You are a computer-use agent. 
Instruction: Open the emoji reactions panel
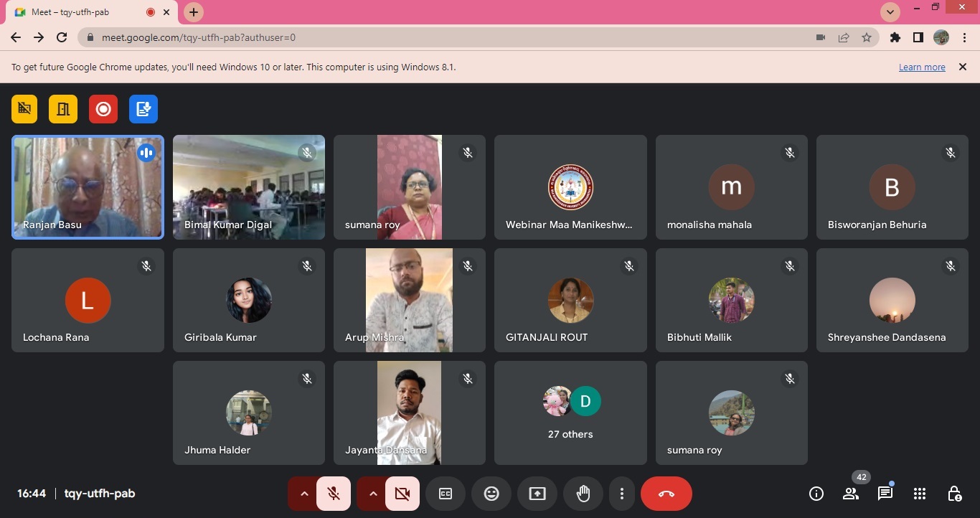(491, 494)
